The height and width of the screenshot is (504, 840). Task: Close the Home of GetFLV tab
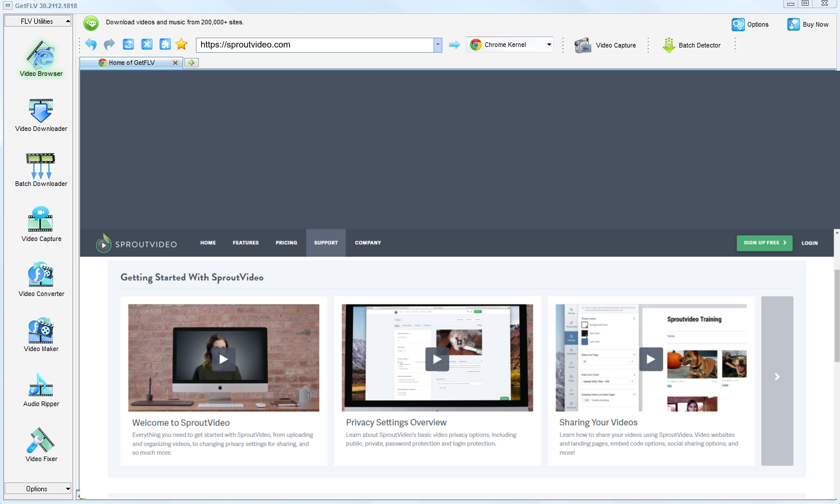175,63
